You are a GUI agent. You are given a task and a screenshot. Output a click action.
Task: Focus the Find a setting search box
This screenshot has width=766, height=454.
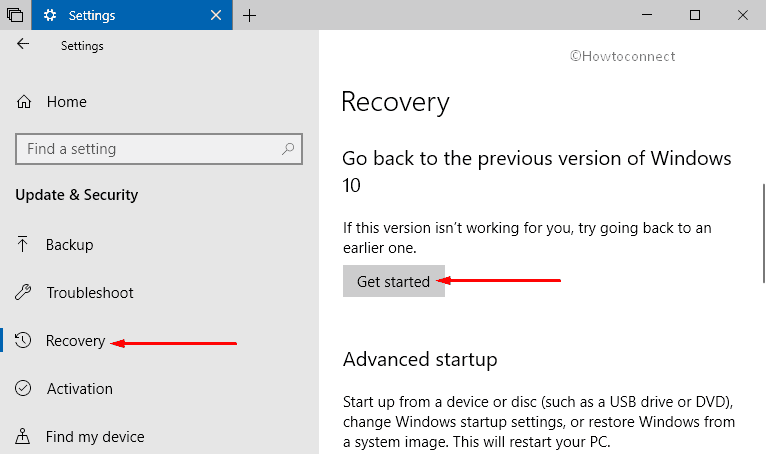(x=159, y=149)
